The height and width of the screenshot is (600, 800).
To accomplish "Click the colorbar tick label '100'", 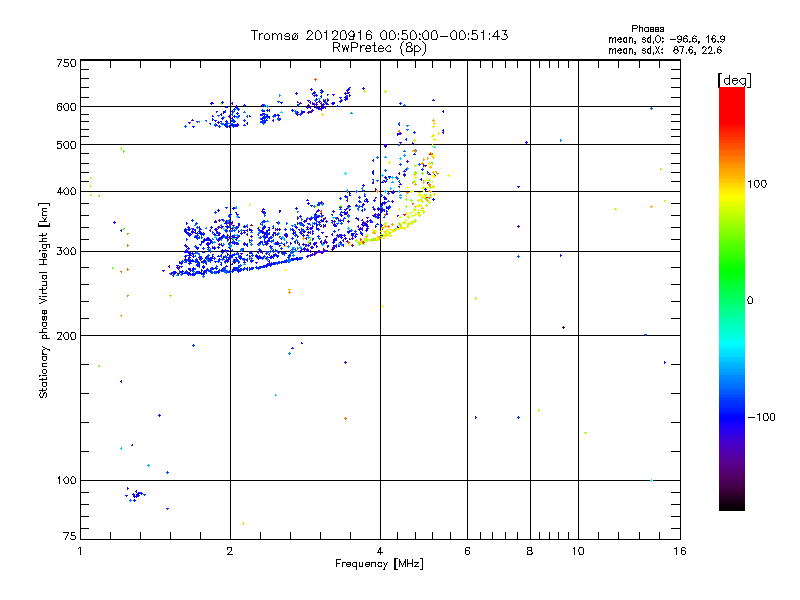I will [757, 184].
